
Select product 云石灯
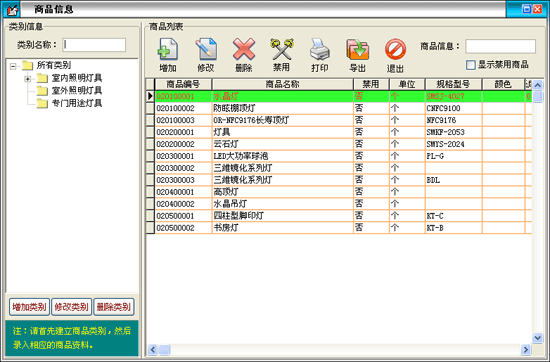tap(226, 144)
